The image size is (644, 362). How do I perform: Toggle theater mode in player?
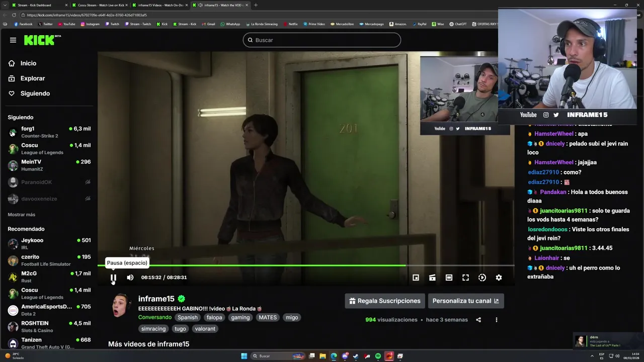(x=449, y=278)
